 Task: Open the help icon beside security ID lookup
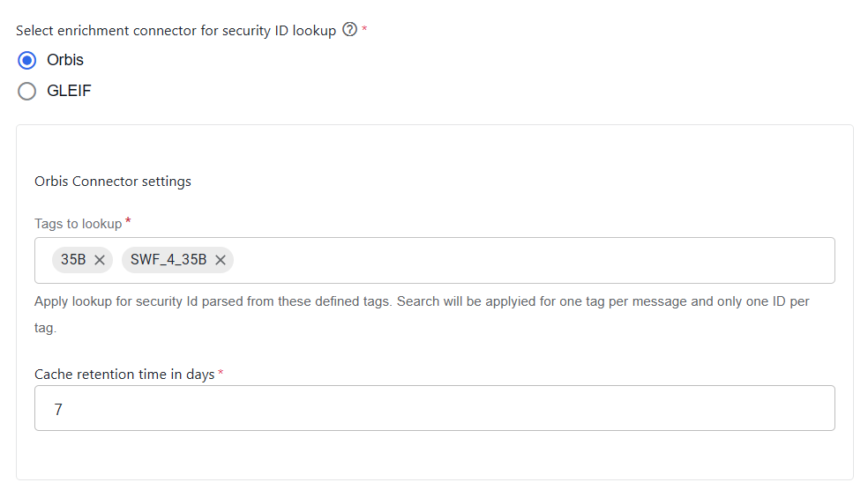coord(349,29)
